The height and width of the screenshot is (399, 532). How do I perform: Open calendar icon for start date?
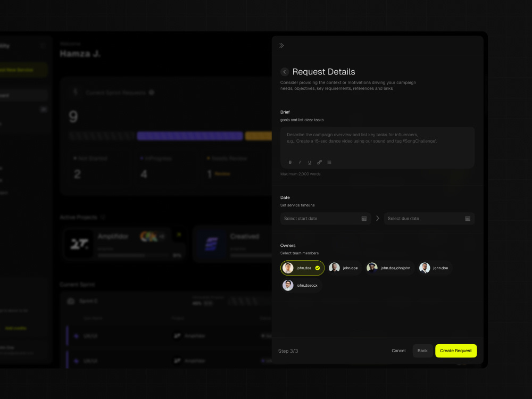(x=364, y=219)
